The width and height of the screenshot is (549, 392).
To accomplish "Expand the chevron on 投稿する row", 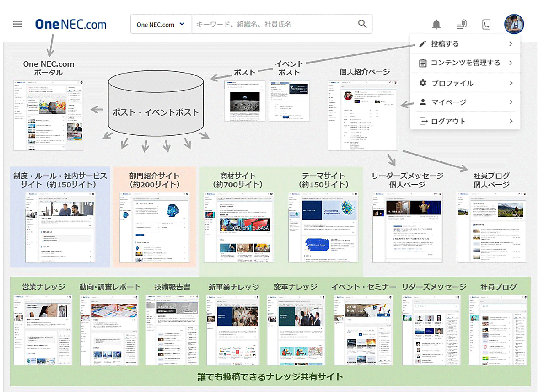I will 511,44.
